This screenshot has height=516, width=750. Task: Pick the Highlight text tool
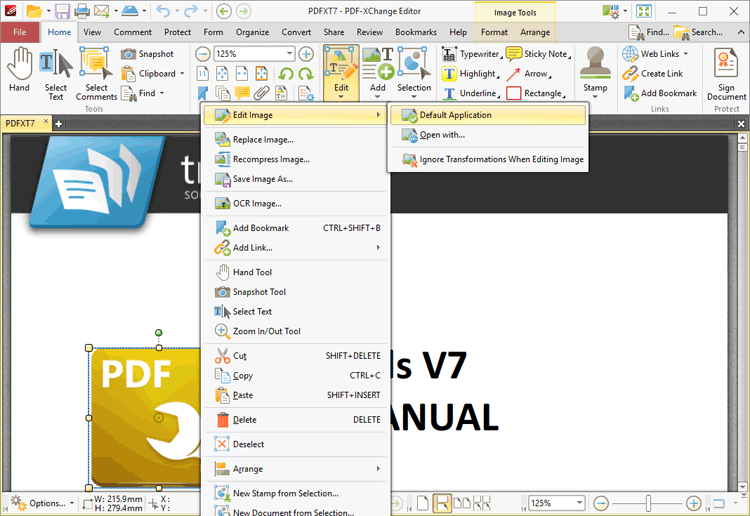coord(470,74)
